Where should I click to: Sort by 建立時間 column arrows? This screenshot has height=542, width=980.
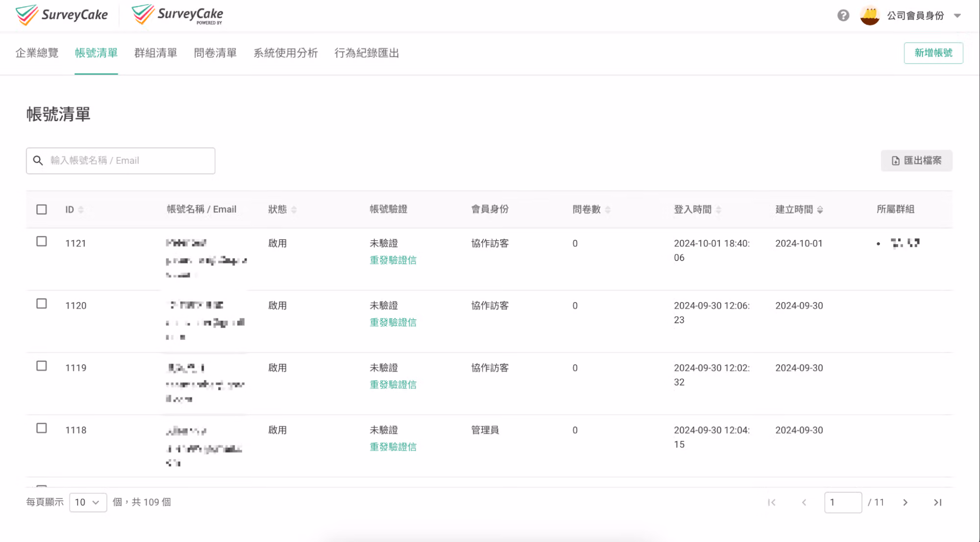click(x=820, y=209)
